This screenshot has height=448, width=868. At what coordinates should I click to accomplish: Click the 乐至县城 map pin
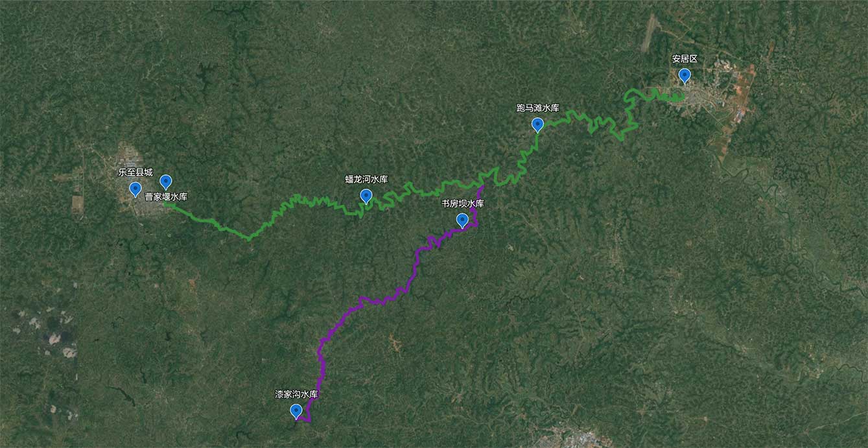point(135,189)
